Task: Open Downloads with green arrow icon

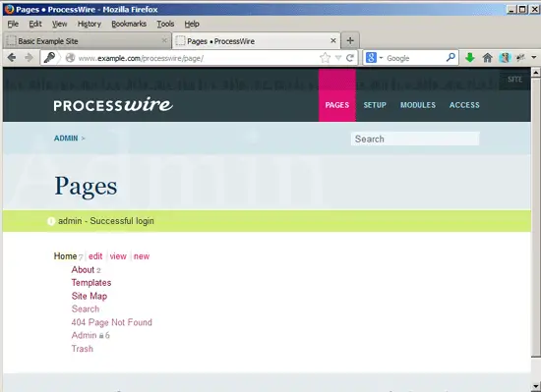Action: coord(469,58)
